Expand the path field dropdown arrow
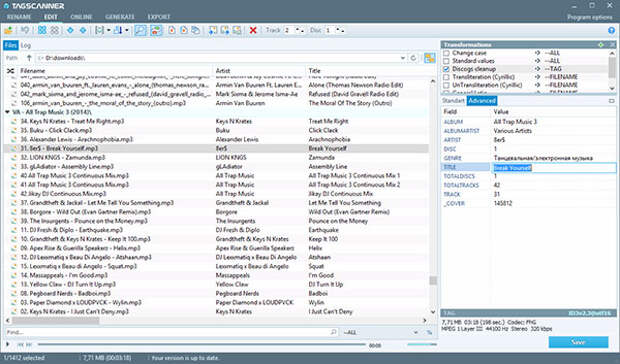 tap(403, 58)
